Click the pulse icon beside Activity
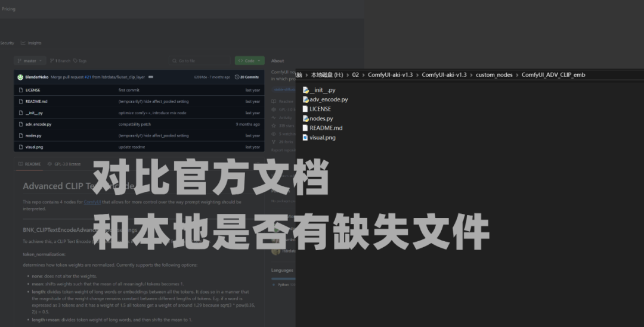This screenshot has width=644, height=327. [274, 118]
